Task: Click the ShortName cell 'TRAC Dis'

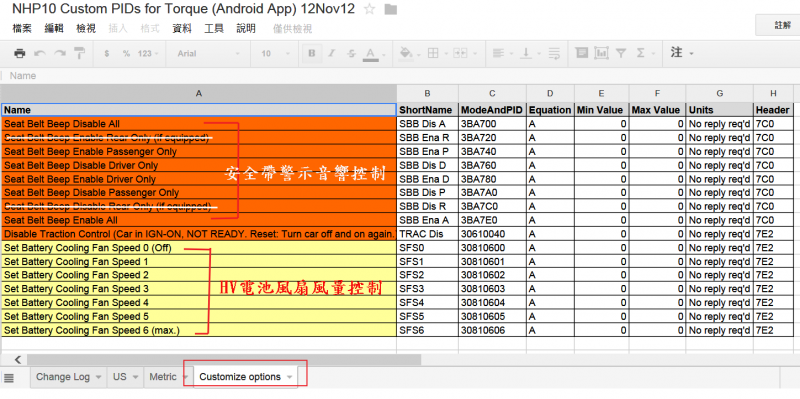Action: [427, 234]
